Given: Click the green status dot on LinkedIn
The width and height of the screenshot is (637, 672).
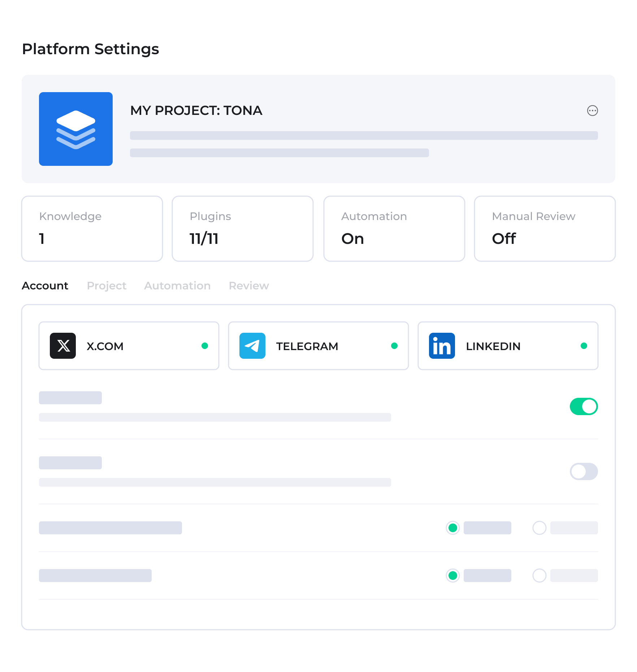Looking at the screenshot, I should [584, 346].
